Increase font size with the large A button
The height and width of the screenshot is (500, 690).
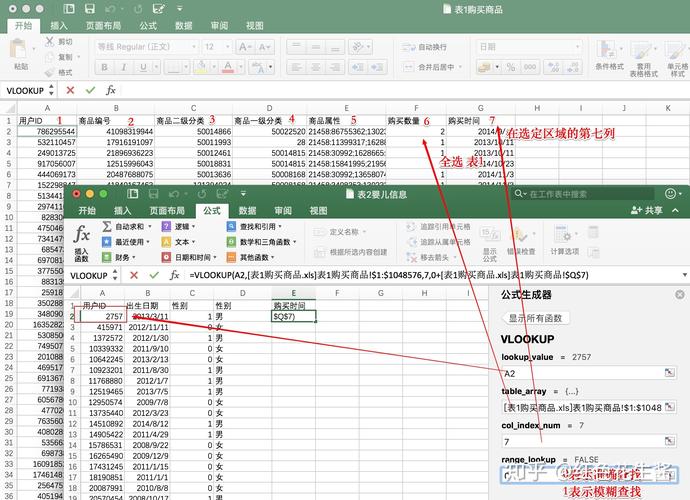pos(245,47)
